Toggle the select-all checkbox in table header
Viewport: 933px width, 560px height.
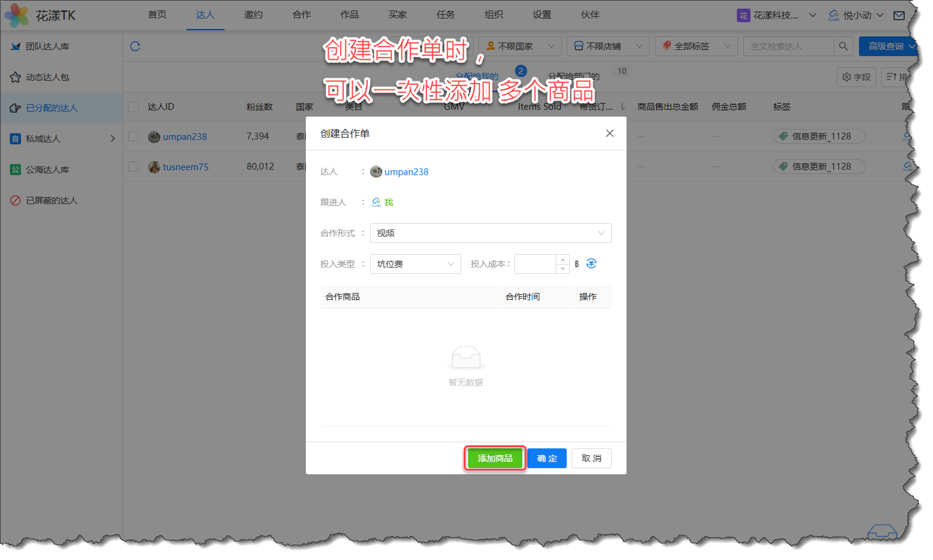(x=133, y=107)
